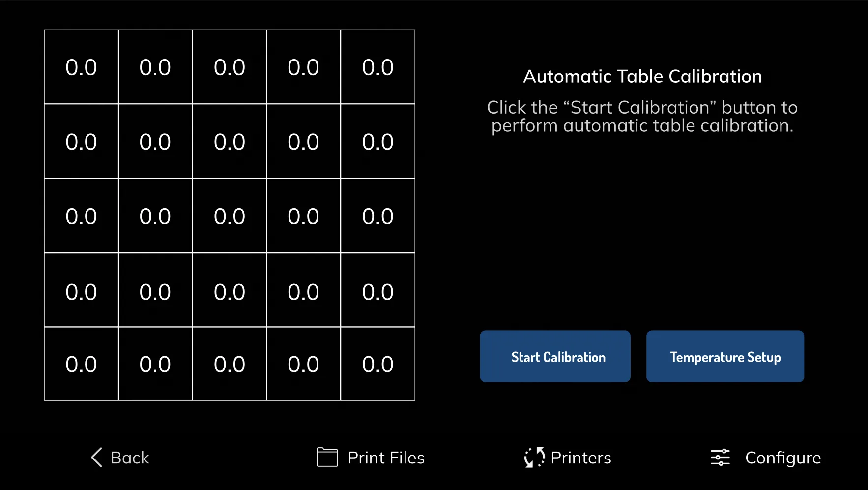Viewport: 868px width, 490px height.
Task: Click the Print Files folder icon
Action: [327, 457]
